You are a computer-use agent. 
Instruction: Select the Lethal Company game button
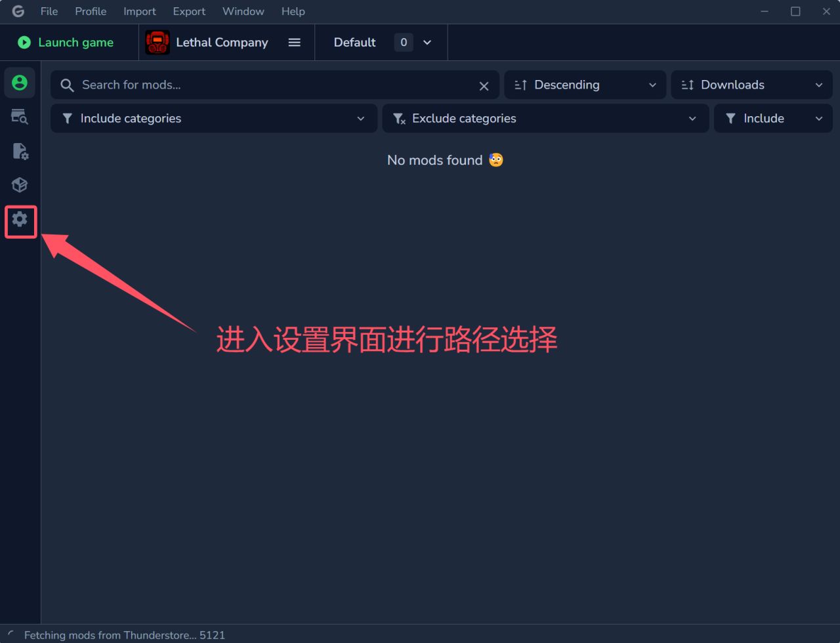227,43
